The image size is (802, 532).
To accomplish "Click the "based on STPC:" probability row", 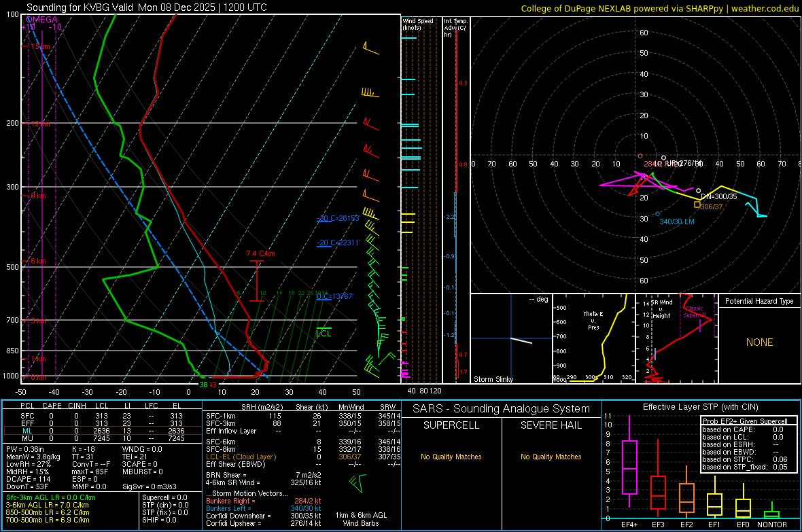I will point(745,459).
